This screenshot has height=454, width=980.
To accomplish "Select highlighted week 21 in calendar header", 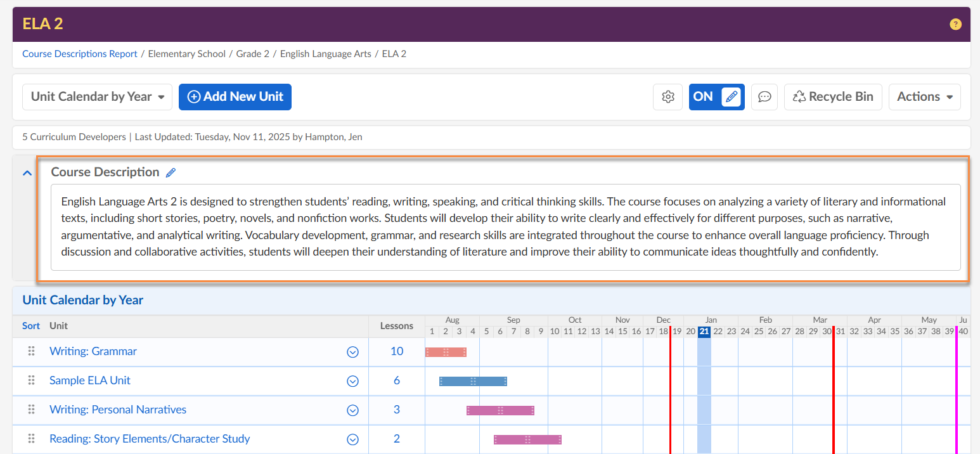I will click(704, 332).
